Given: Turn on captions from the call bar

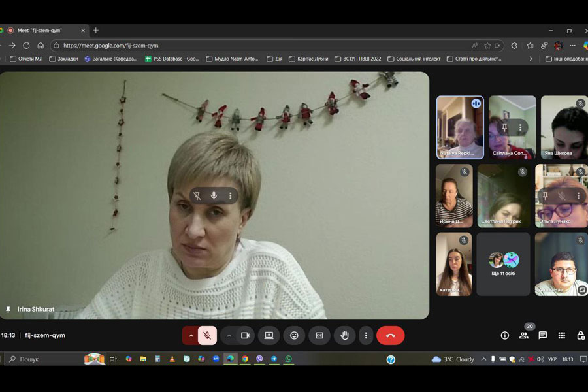Looking at the screenshot, I should tap(319, 335).
